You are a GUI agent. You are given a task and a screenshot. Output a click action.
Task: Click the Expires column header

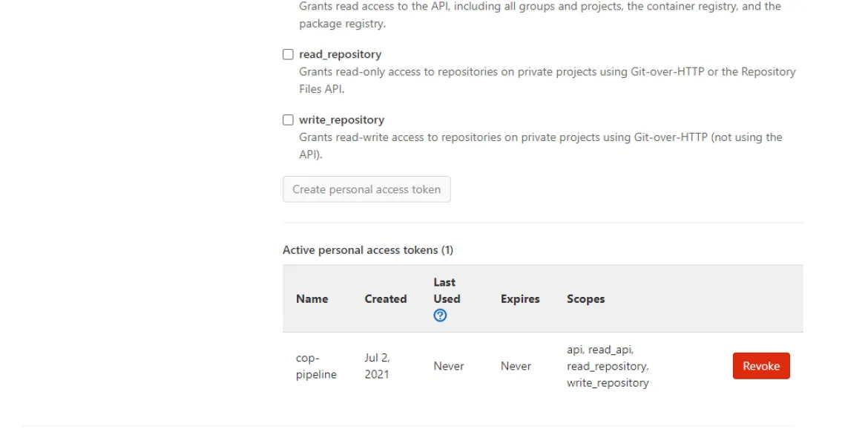click(x=520, y=298)
